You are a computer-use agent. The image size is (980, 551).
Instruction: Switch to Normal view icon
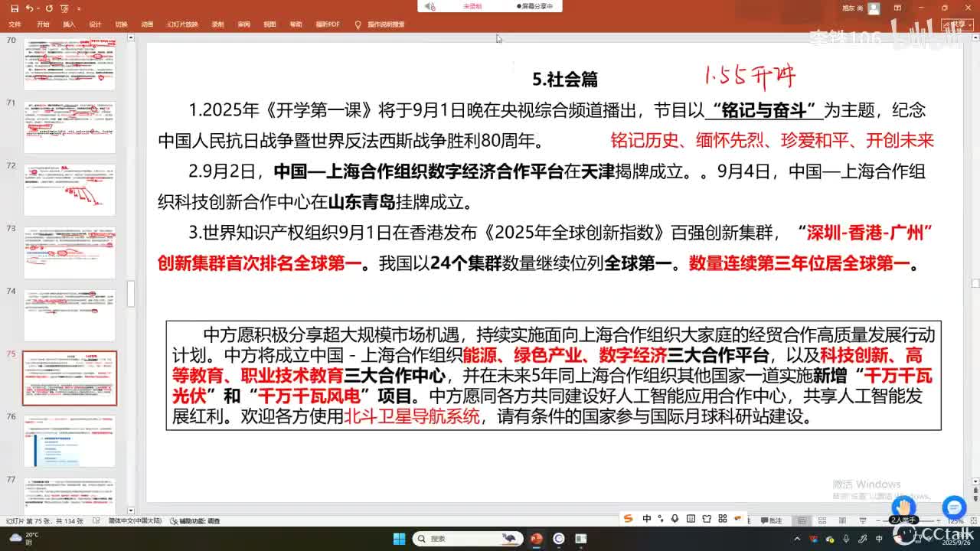tap(802, 521)
